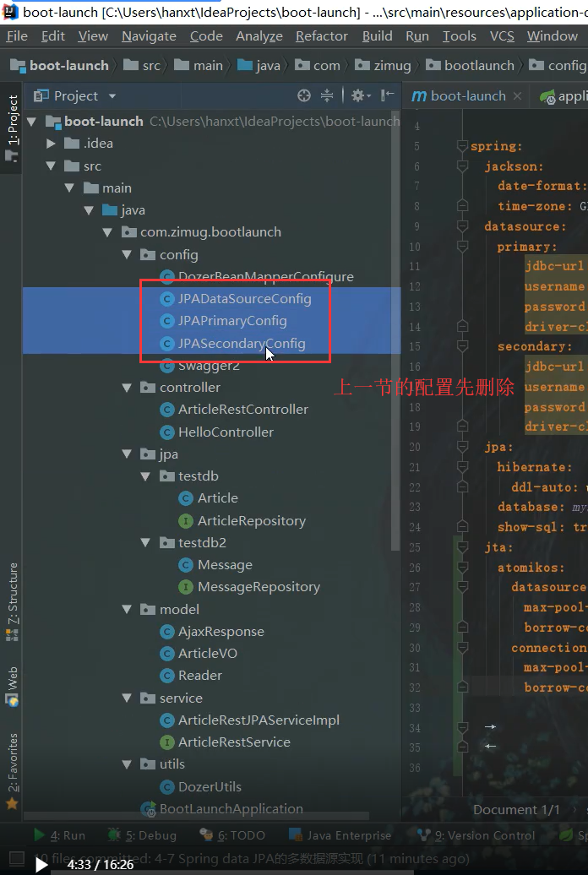Click bootlaunch in the breadcrumb bar
The image size is (588, 875).
click(x=479, y=66)
